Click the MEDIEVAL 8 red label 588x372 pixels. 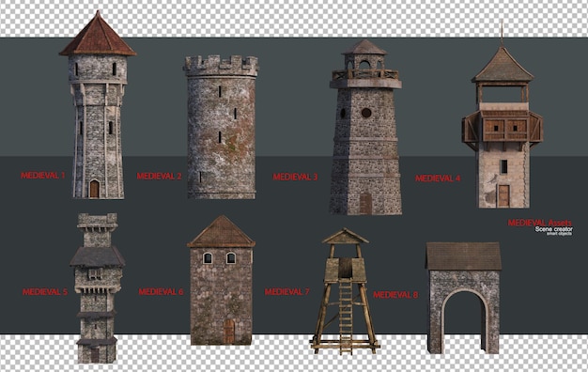(395, 295)
